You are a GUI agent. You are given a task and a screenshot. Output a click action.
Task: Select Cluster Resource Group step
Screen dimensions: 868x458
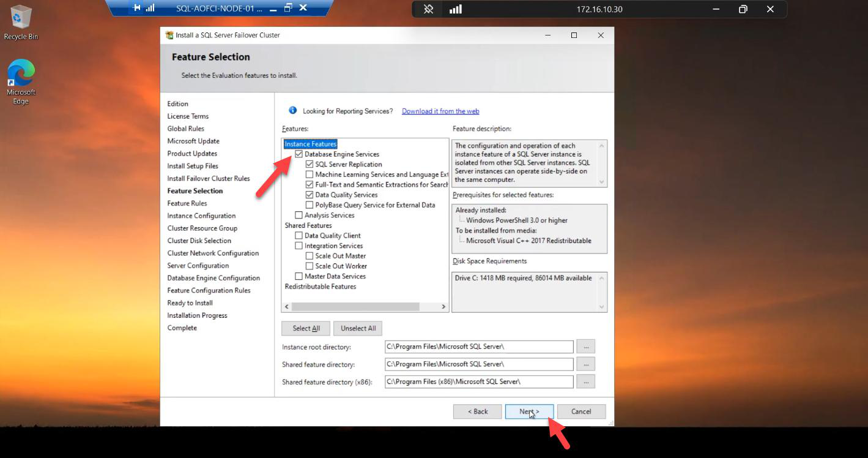(202, 228)
